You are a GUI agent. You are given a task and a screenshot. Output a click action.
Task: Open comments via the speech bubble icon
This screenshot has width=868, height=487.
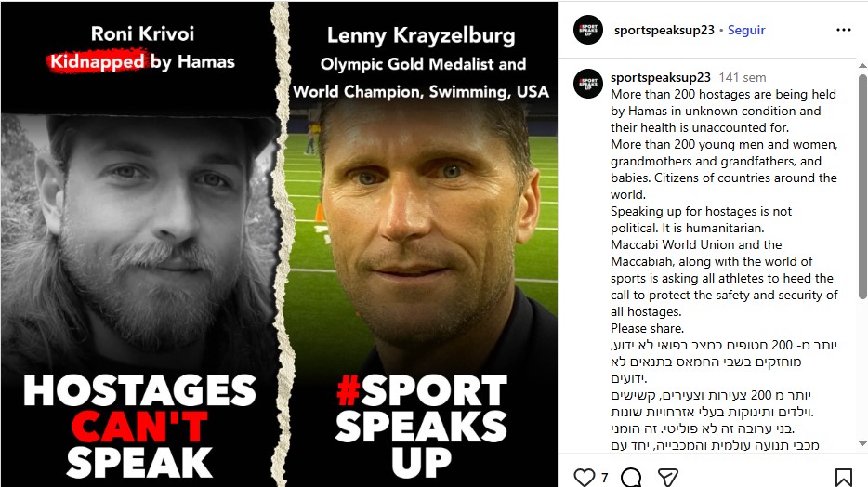pyautogui.click(x=631, y=477)
